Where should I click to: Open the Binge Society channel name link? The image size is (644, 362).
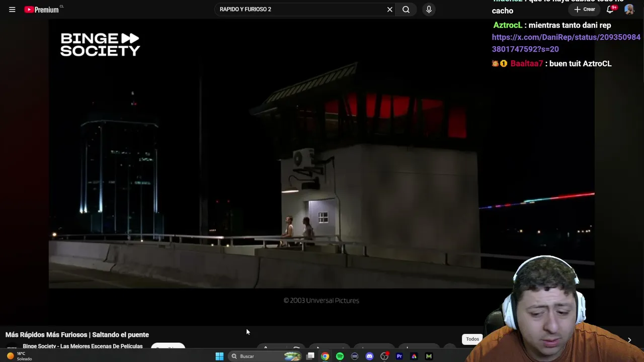[83, 346]
